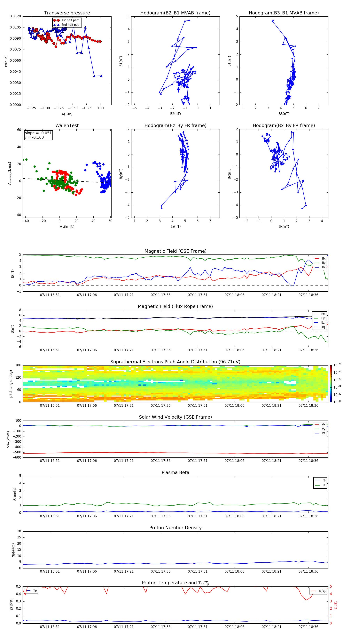This screenshot has width=351, height=644.
Task: Select "Bx" in the GSE magnetic field legend
Action: (320, 259)
